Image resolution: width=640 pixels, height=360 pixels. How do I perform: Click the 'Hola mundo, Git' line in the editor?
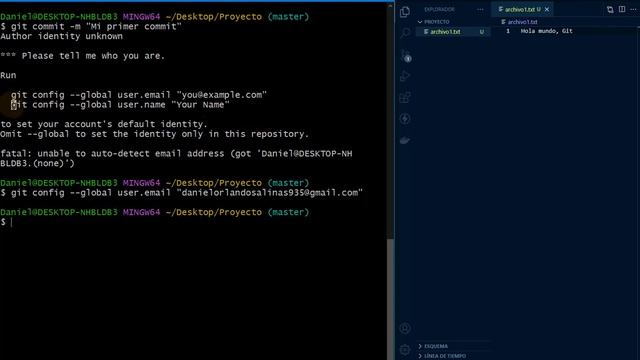coord(547,31)
